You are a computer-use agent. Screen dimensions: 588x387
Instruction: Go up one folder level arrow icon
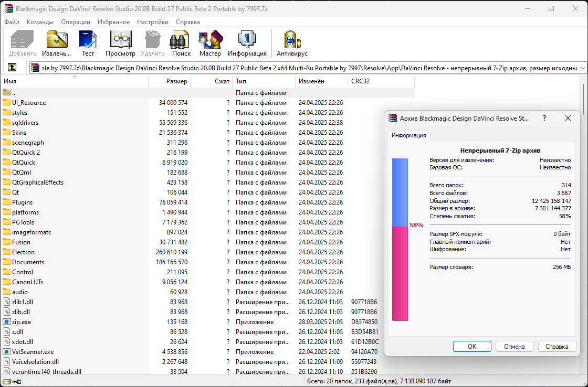(x=12, y=67)
